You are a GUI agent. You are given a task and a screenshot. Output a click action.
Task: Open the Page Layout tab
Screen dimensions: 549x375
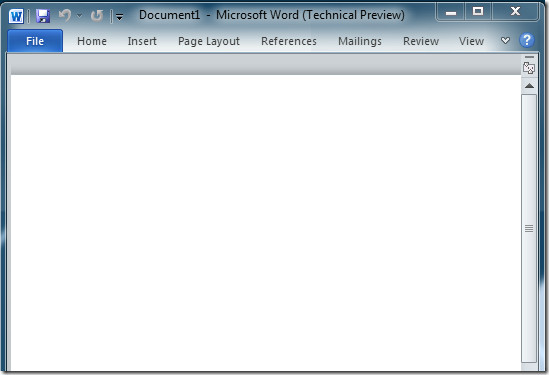[209, 41]
